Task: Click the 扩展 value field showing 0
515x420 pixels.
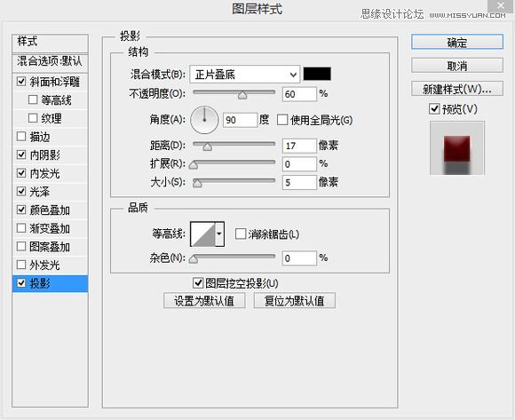Action: 299,164
